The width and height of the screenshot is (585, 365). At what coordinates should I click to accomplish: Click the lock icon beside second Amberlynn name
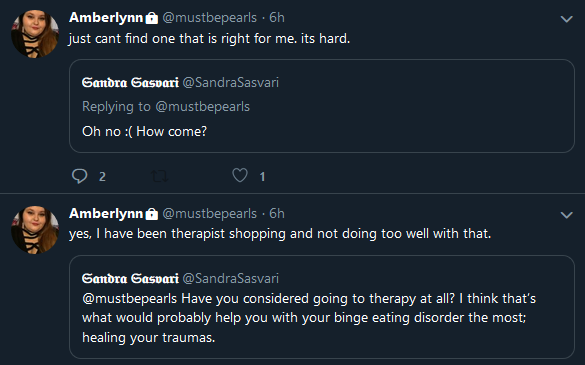pos(151,214)
